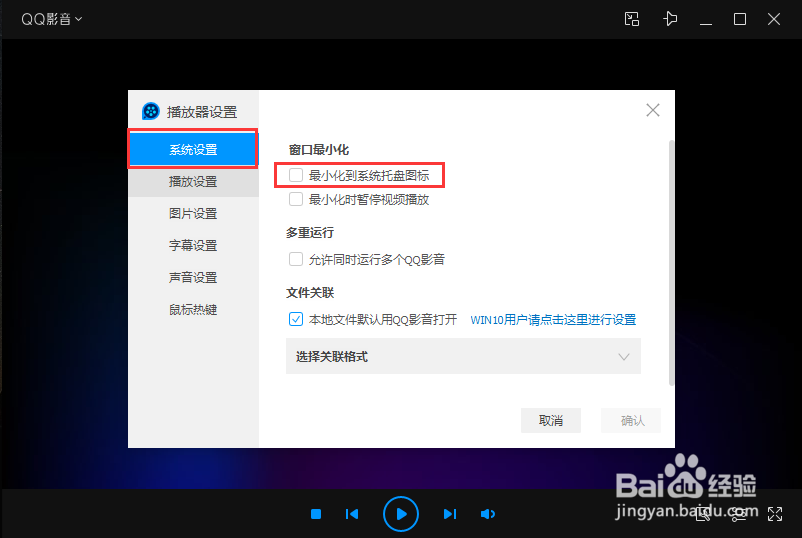Enter fullscreen mode
The image size is (802, 538).
775,514
